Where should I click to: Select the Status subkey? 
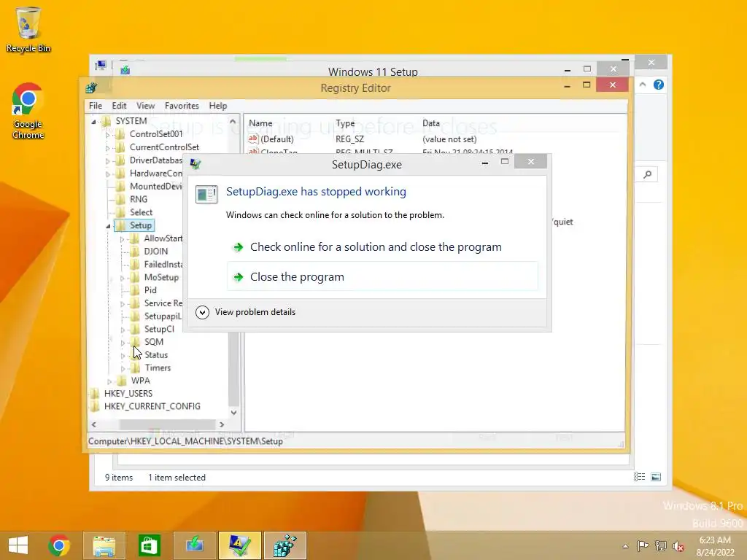click(156, 355)
